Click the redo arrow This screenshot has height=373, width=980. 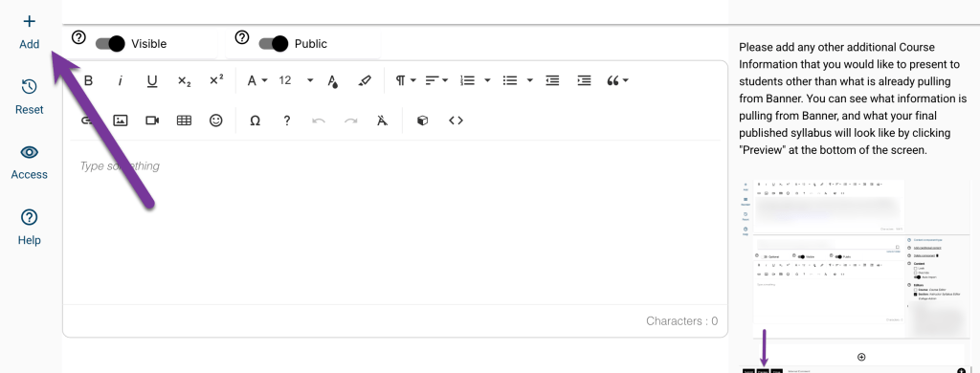click(x=350, y=121)
